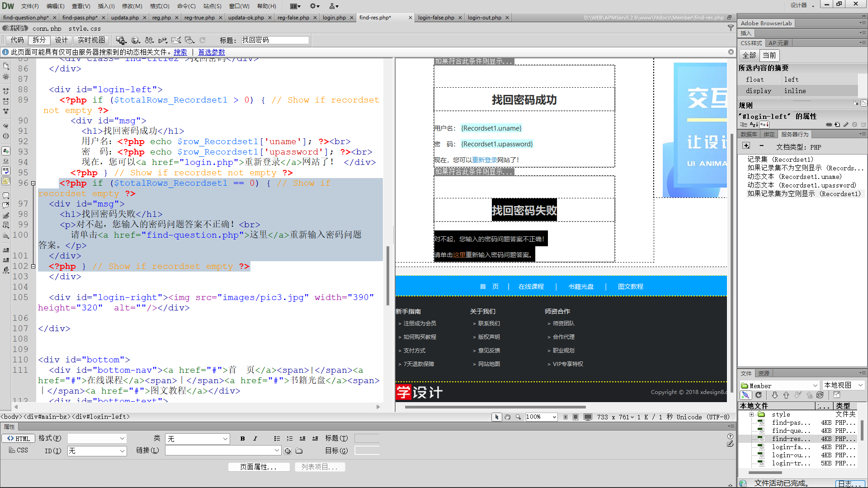Screen dimensions: 868x488
Task: Add server behavior with plus button
Action: click(x=746, y=145)
